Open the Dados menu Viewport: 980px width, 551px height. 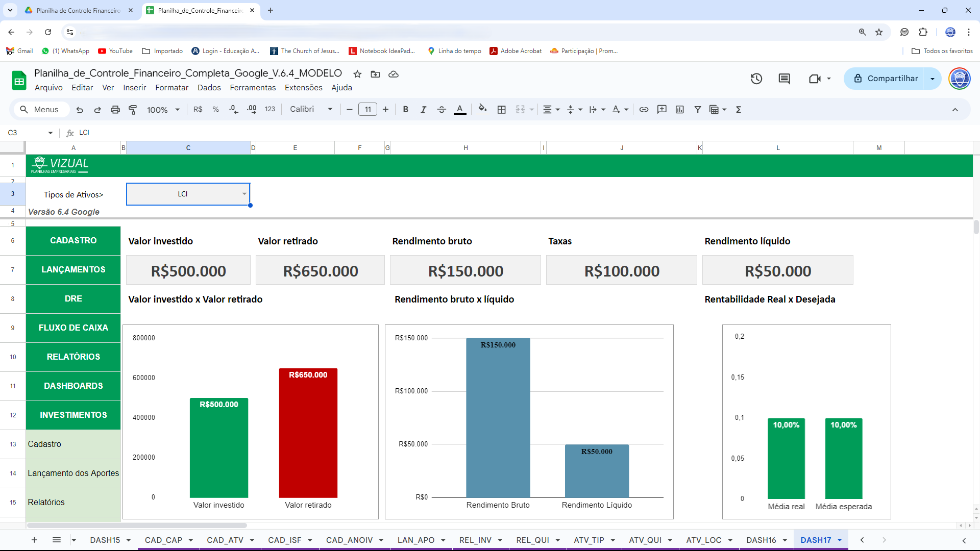click(x=209, y=88)
